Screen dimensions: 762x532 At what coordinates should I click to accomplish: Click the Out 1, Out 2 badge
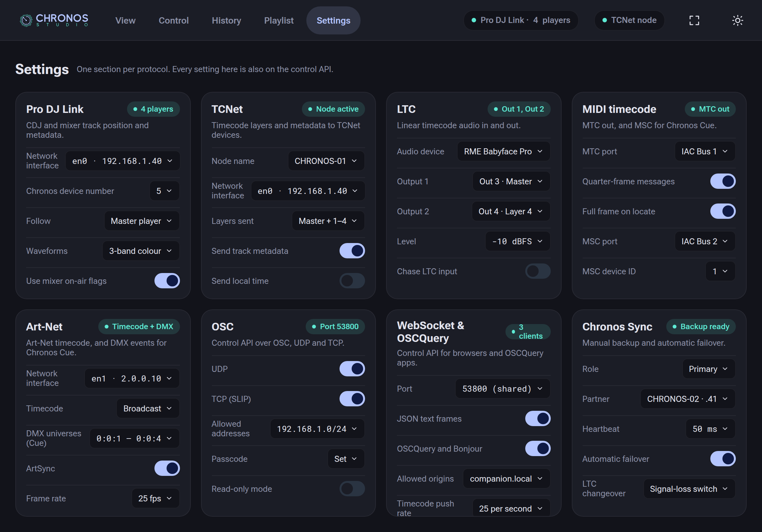[519, 109]
